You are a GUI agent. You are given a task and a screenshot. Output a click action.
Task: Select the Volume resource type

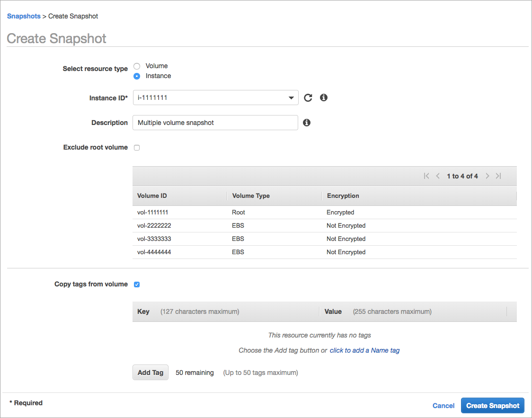(137, 66)
